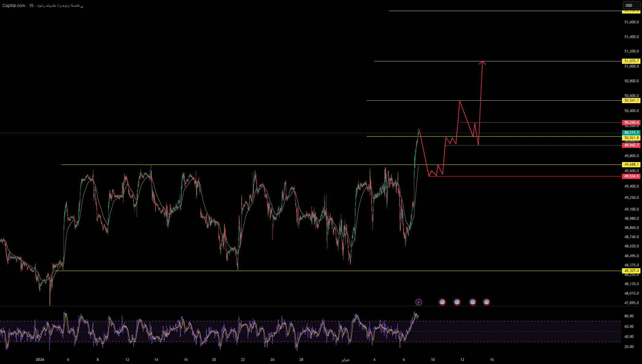Image resolution: width=642 pixels, height=364 pixels.
Task: Open the last US flag economic event
Action: [486, 302]
